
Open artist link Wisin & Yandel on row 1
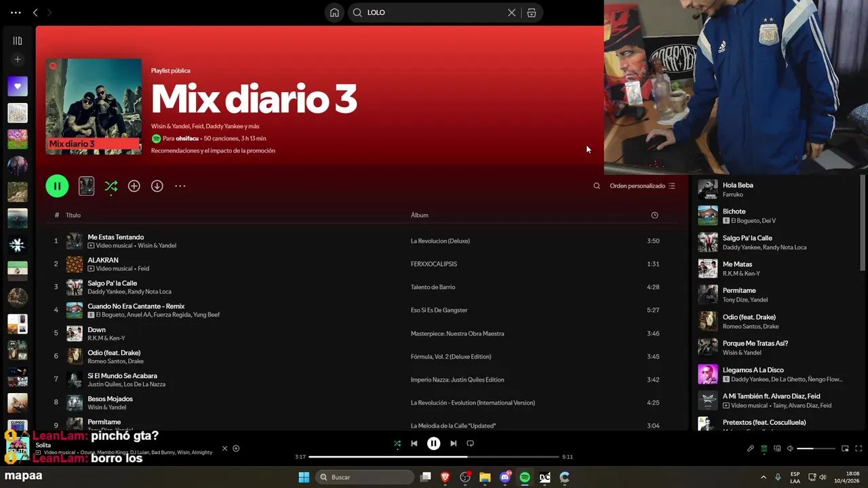tap(157, 245)
